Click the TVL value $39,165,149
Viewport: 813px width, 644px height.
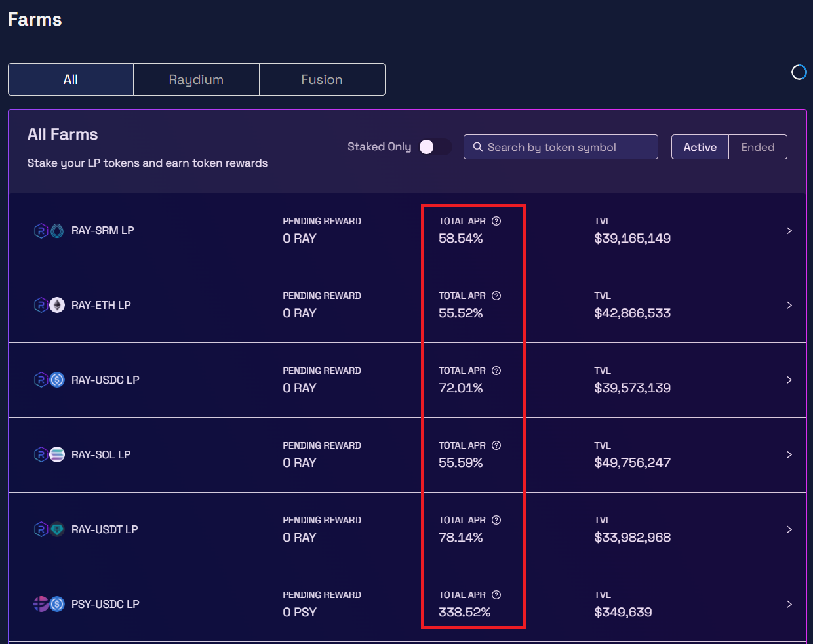[x=632, y=239]
